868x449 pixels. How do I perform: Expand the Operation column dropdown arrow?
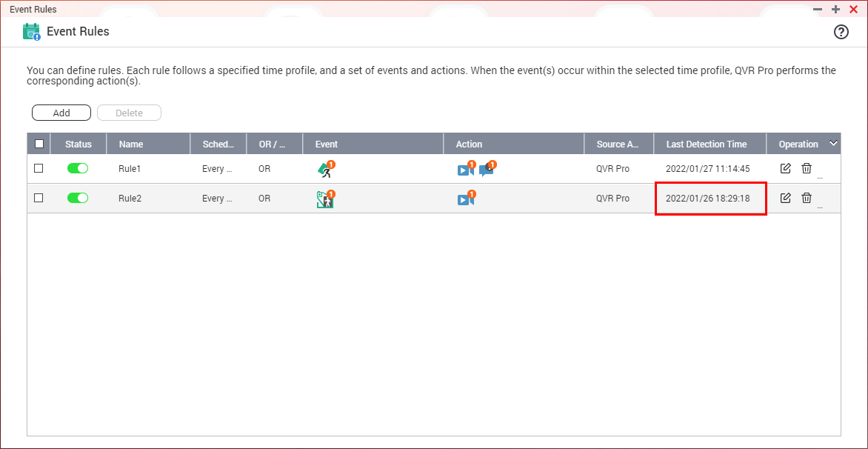pos(833,144)
